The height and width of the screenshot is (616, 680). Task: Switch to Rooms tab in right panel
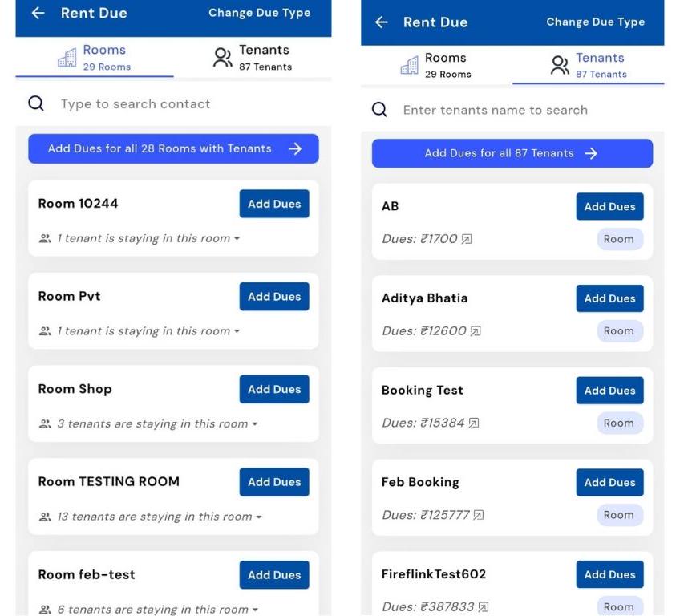point(436,65)
